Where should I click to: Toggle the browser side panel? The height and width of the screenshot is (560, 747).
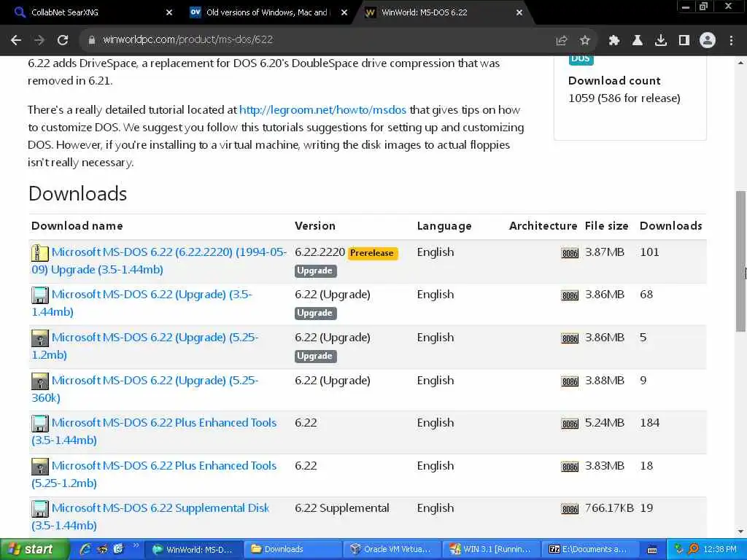684,41
